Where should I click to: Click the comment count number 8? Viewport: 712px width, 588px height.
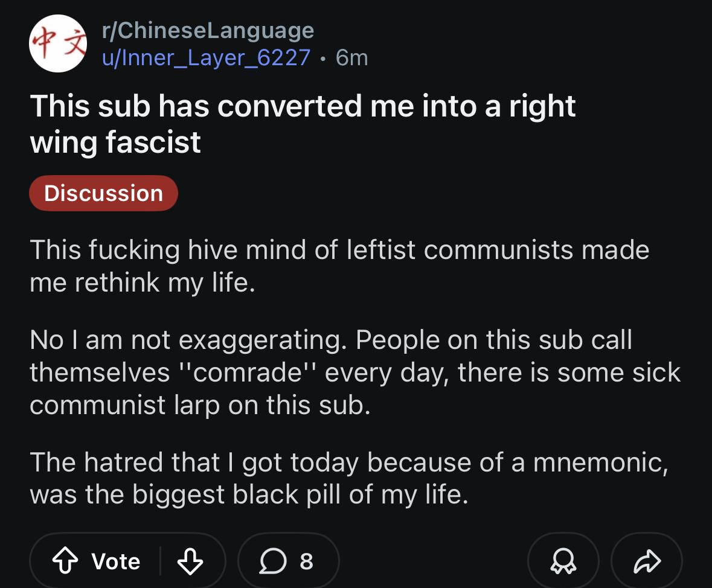coord(306,561)
